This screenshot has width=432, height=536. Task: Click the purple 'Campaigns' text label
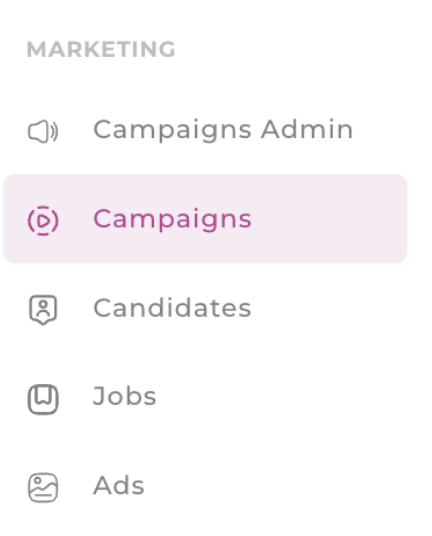173,219
